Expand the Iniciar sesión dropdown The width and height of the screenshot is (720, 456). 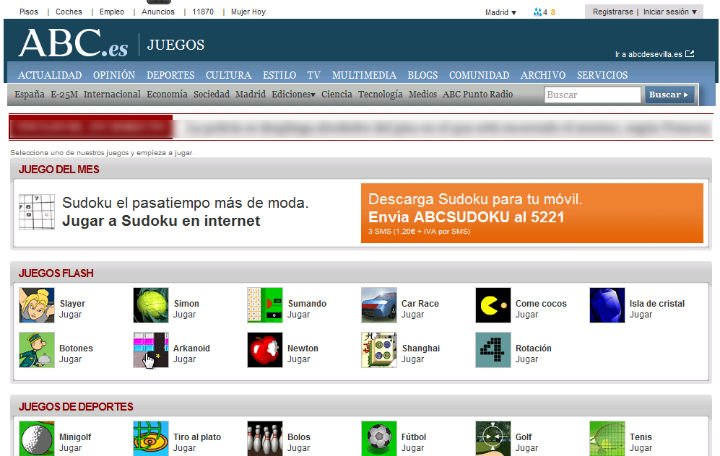point(670,12)
